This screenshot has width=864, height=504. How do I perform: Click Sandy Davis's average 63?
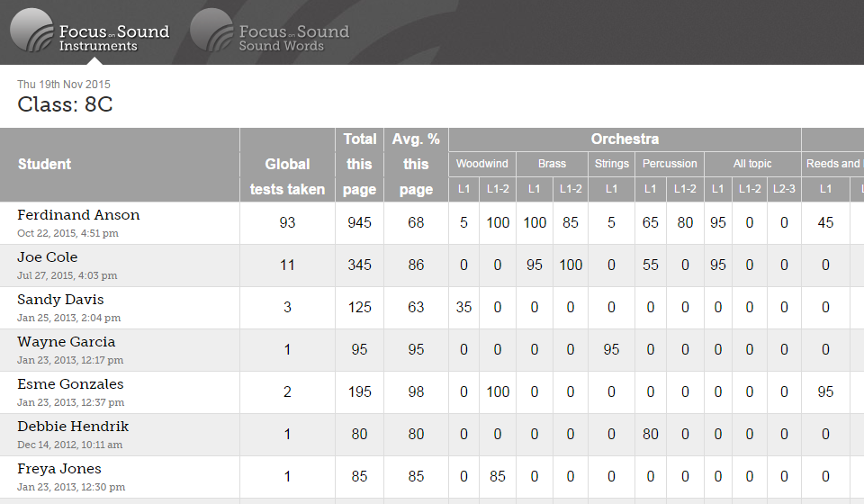[x=416, y=308]
